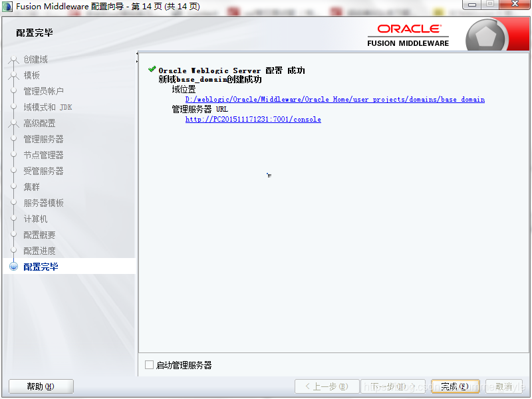Select the current 配置完毕 step
The height and width of the screenshot is (399, 532).
click(41, 267)
